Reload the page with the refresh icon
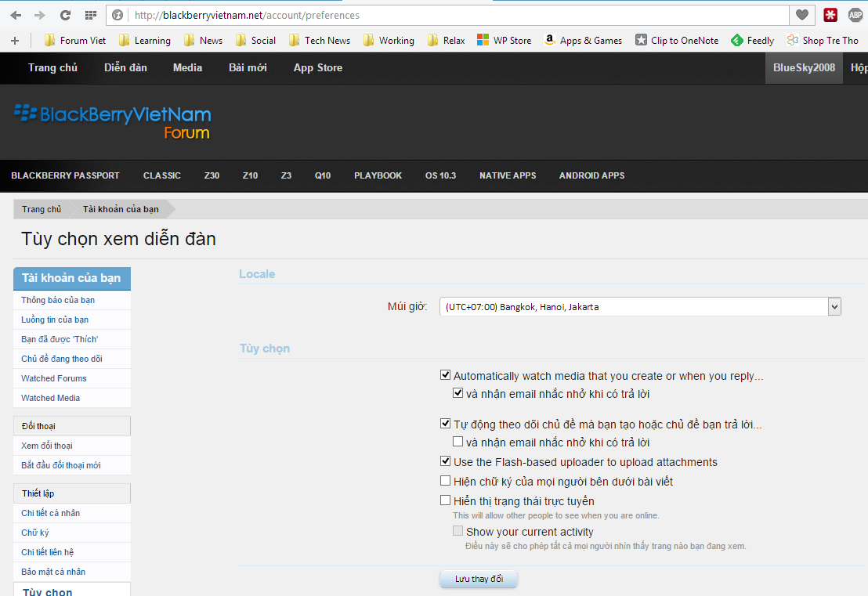The width and height of the screenshot is (868, 596). [x=65, y=15]
